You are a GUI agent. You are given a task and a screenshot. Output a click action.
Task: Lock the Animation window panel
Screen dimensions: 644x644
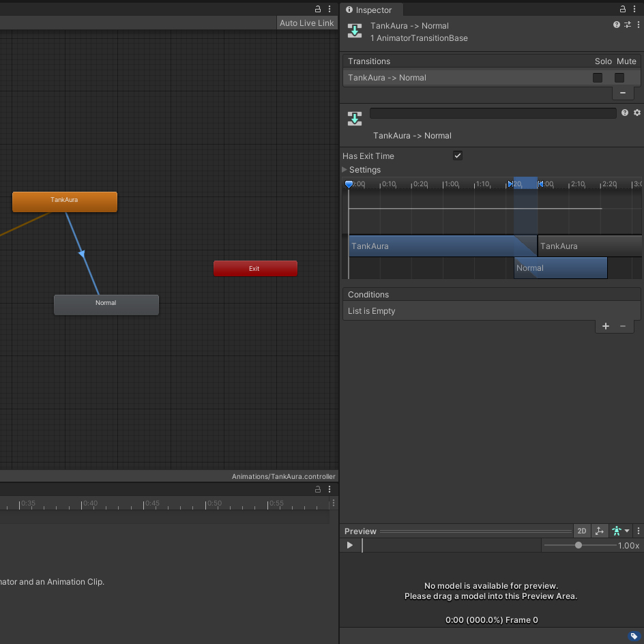(317, 489)
